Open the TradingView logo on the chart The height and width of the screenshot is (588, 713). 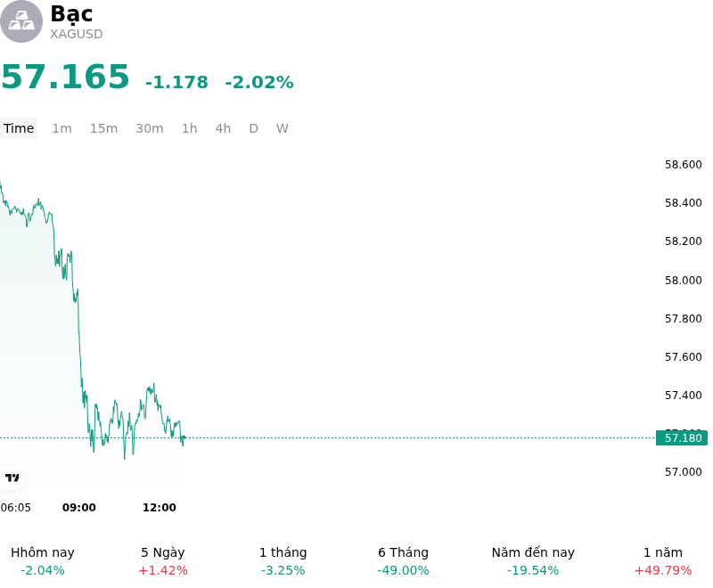[12, 478]
